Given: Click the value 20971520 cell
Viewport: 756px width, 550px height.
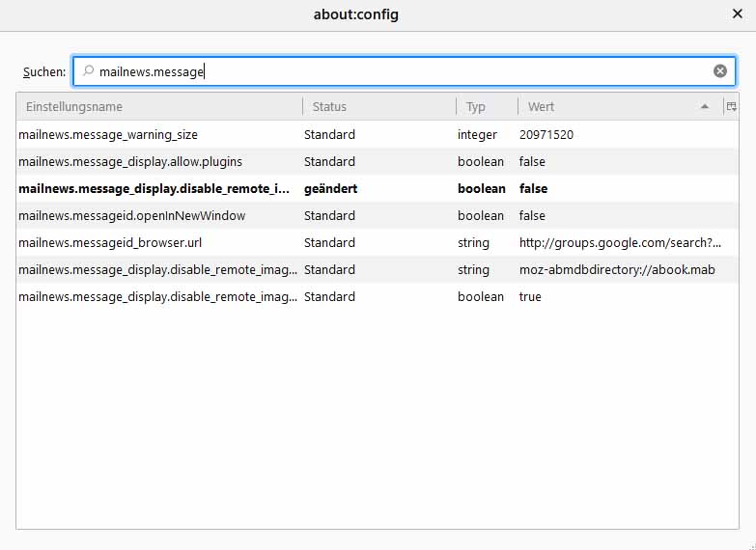Looking at the screenshot, I should tap(546, 135).
